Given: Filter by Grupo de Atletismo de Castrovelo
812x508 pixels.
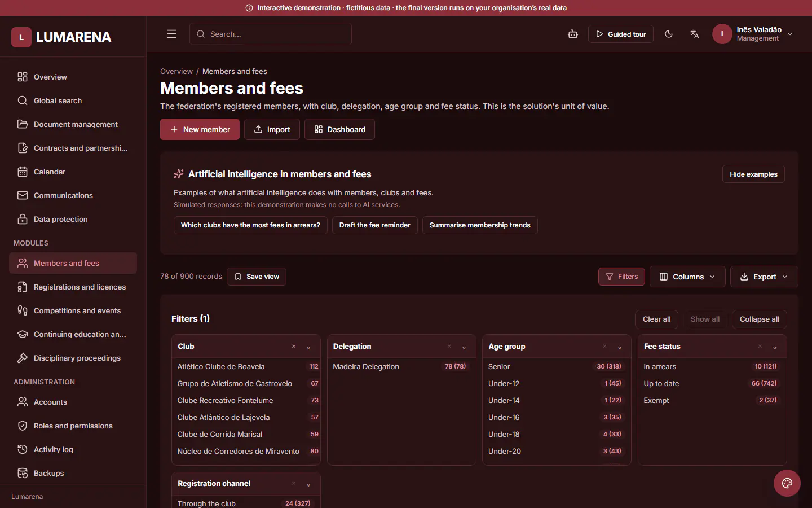Looking at the screenshot, I should coord(246,383).
